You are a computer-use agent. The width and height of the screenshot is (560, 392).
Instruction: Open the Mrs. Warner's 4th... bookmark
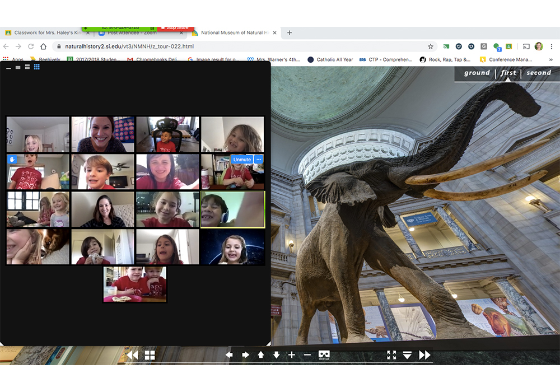[274, 59]
